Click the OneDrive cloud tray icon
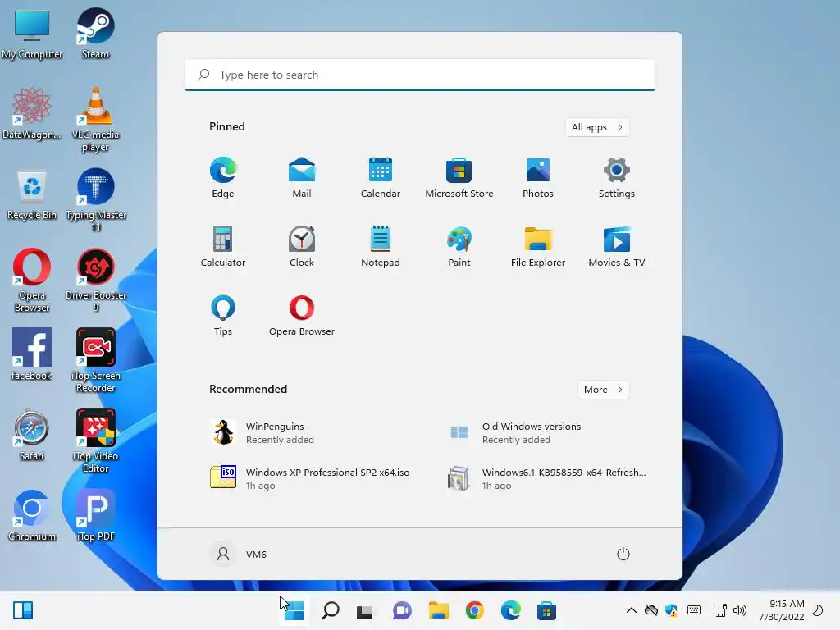Viewport: 840px width, 630px height. point(651,610)
